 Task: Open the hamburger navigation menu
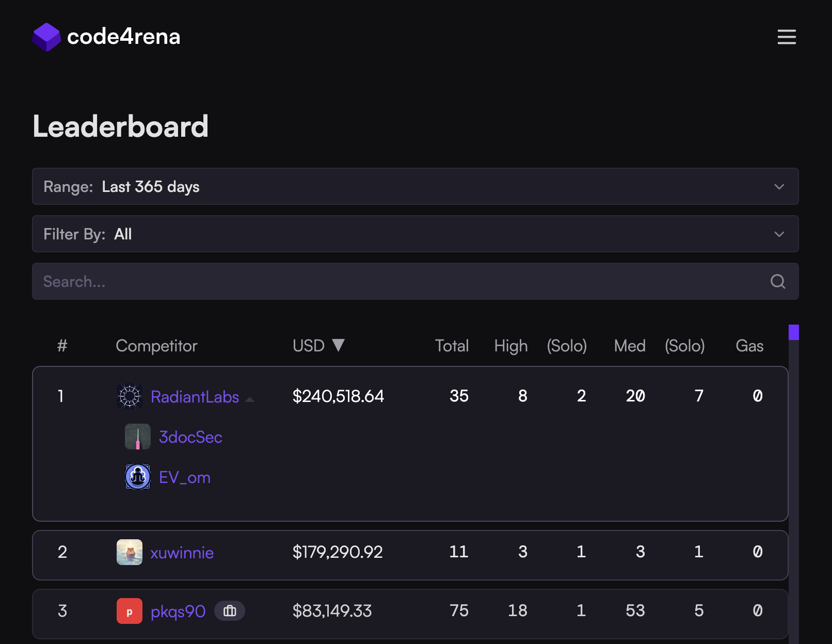coord(787,37)
